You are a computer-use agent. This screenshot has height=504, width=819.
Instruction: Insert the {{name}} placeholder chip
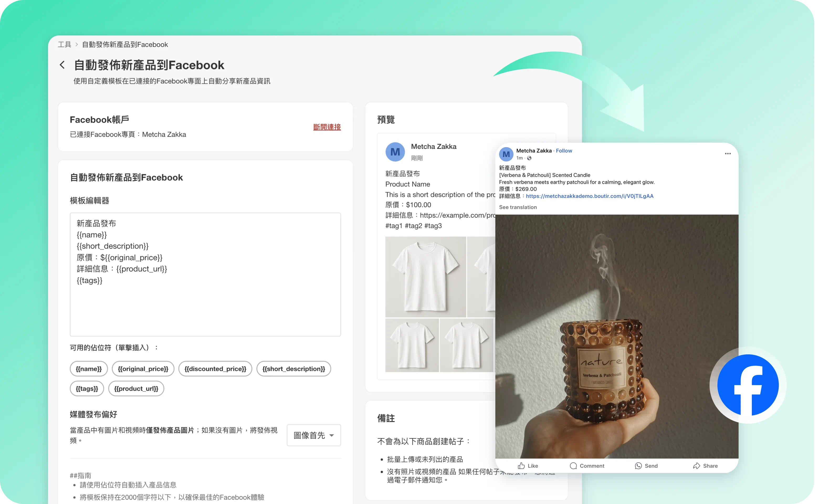pyautogui.click(x=89, y=369)
